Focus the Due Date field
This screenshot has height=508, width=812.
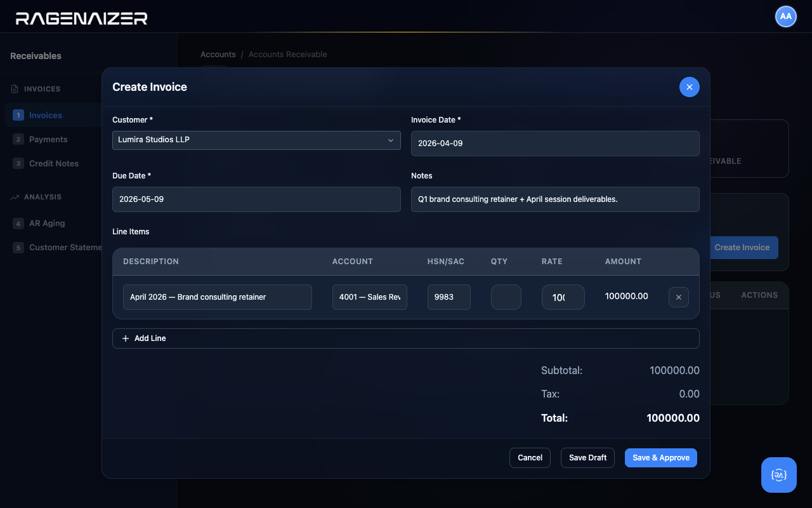point(256,199)
